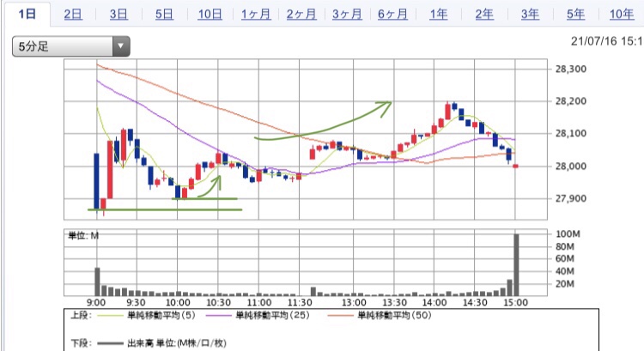Image resolution: width=644 pixels, height=351 pixels.
Task: Switch to the 3日 period tab
Action: pos(118,15)
